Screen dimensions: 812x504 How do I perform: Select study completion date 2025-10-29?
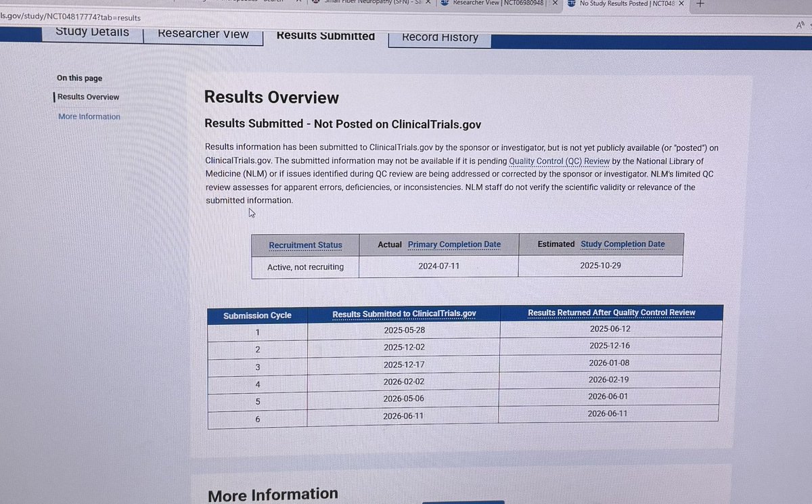(601, 265)
